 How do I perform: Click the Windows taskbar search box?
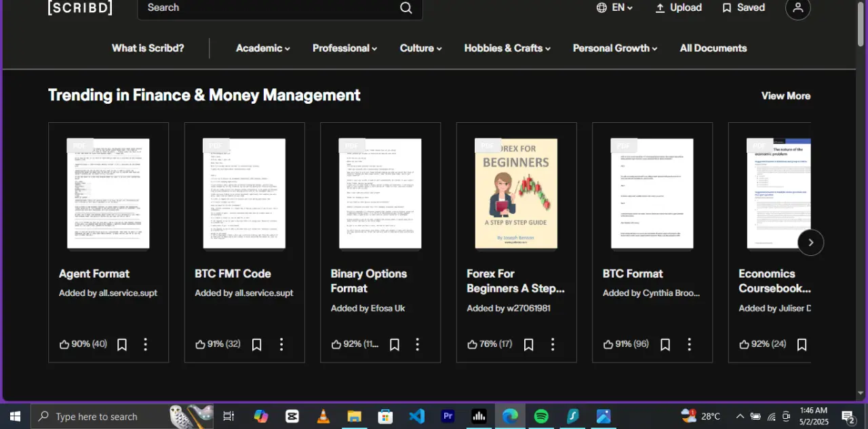tap(122, 416)
